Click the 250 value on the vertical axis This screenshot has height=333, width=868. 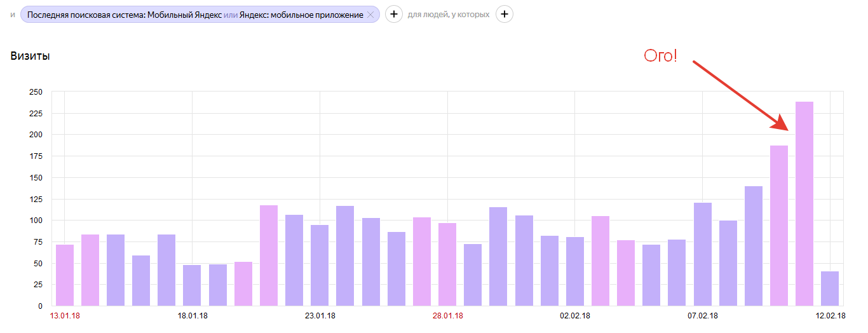click(36, 92)
